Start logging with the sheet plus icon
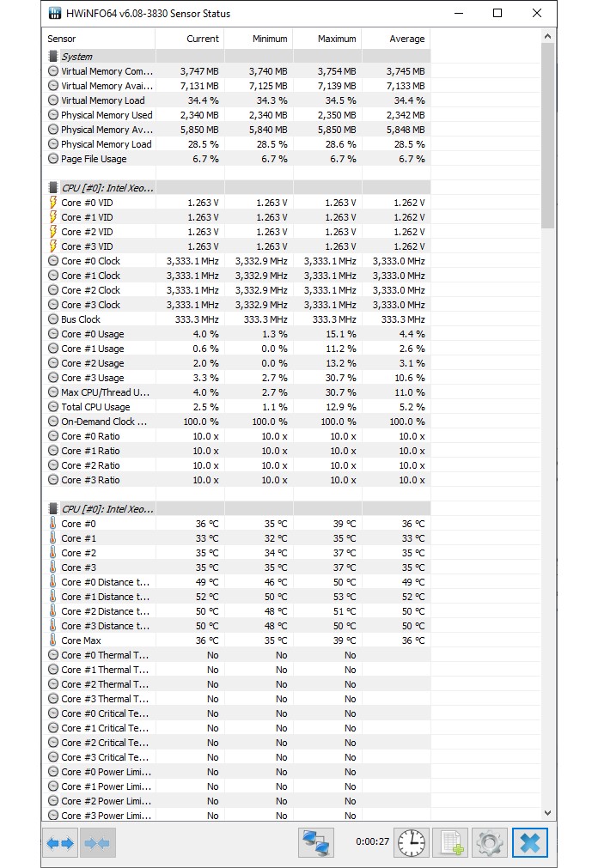This screenshot has width=598, height=868. pos(450,842)
